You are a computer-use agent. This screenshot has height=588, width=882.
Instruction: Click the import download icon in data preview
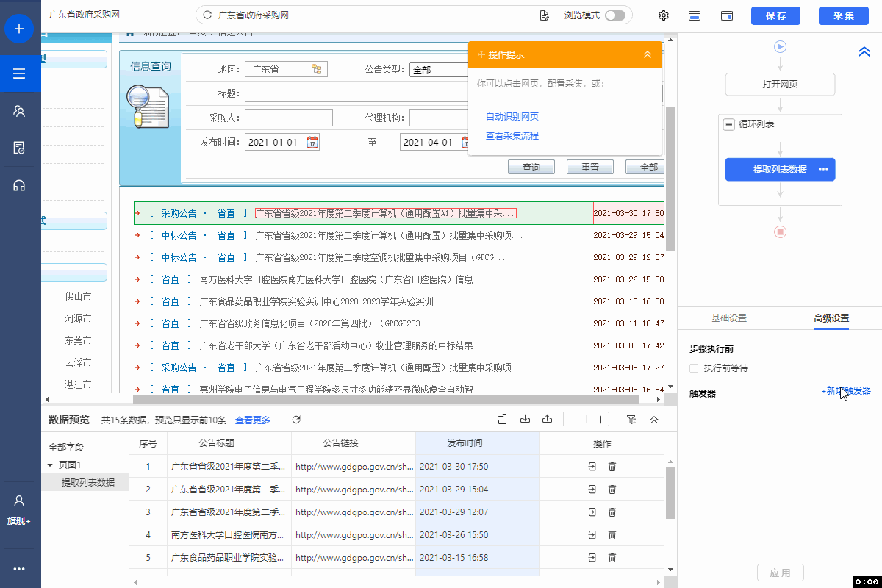(525, 419)
